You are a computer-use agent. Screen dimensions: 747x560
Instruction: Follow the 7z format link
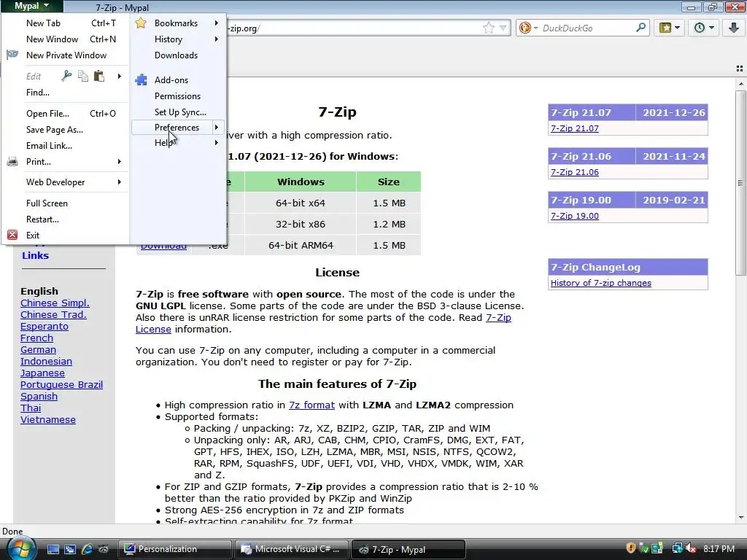[311, 405]
